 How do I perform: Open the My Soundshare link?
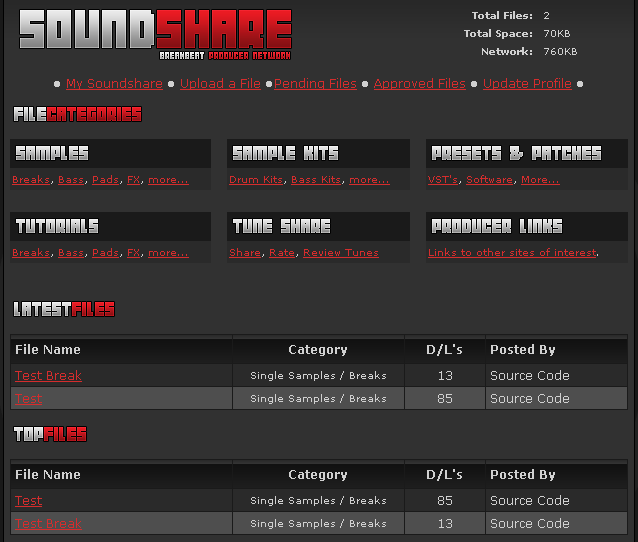(114, 84)
